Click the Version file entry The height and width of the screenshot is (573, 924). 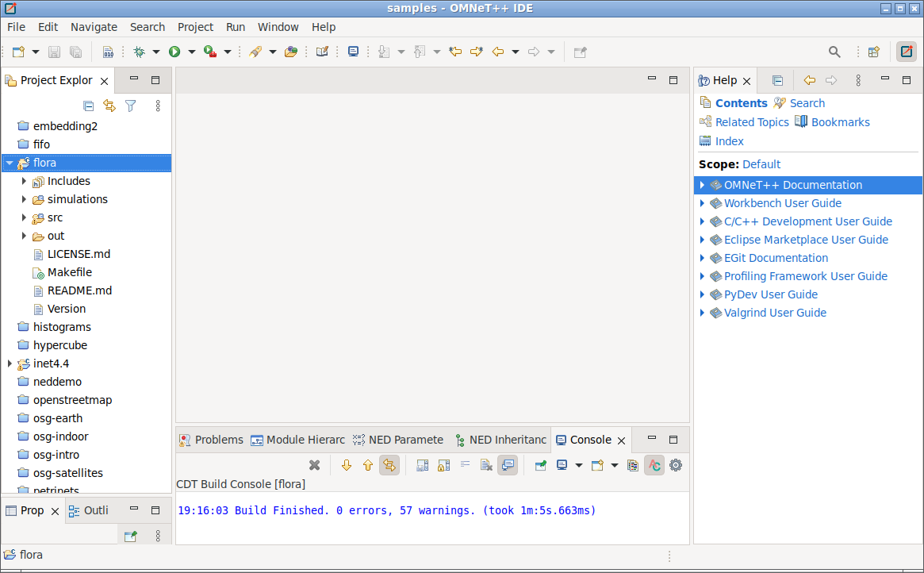(66, 309)
